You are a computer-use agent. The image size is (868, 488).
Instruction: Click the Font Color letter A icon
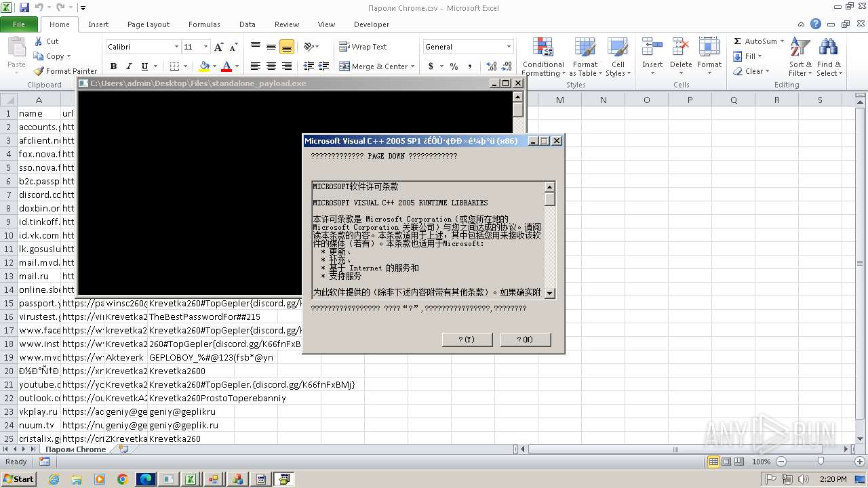[x=226, y=66]
